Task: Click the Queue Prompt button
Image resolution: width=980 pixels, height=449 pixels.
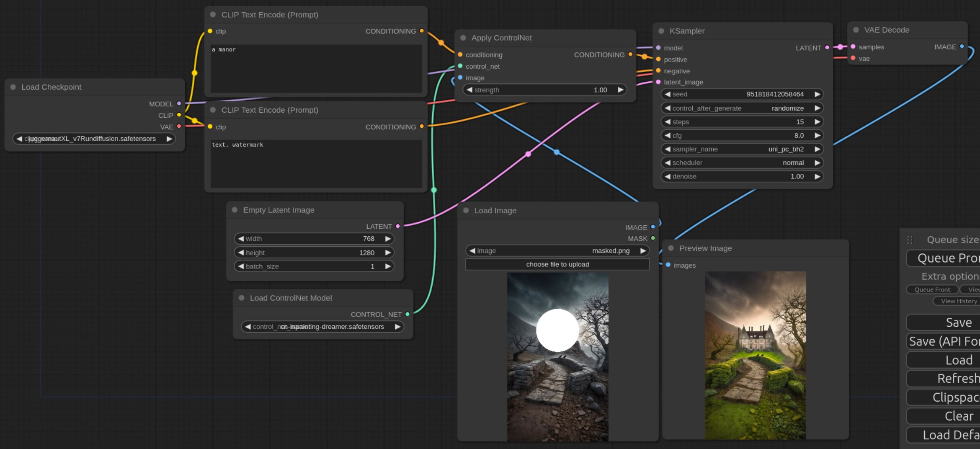Action: point(946,258)
